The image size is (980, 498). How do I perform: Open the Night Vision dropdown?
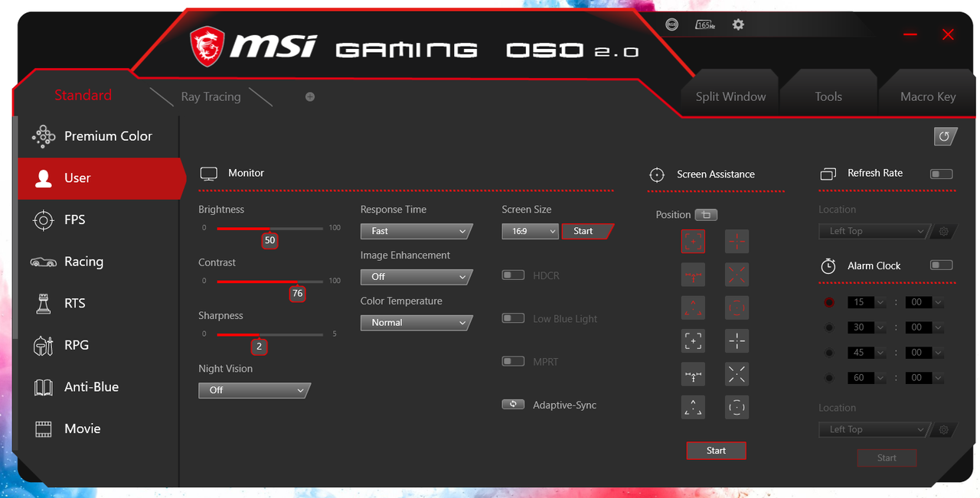[x=254, y=390]
